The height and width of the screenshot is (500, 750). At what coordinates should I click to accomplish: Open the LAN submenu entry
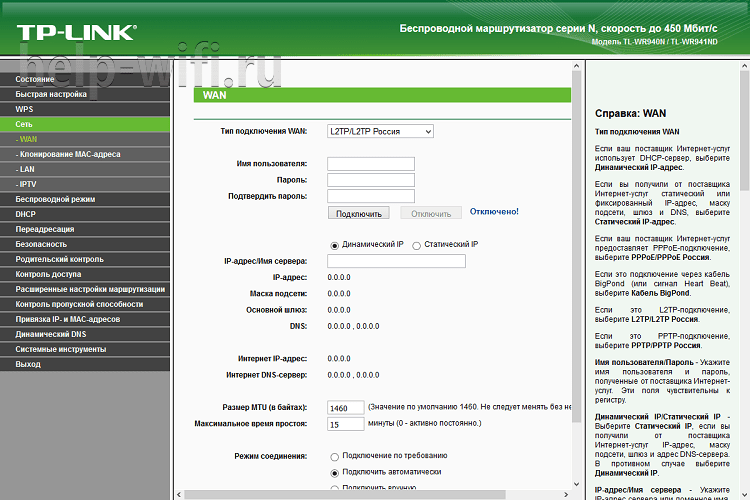(x=85, y=169)
